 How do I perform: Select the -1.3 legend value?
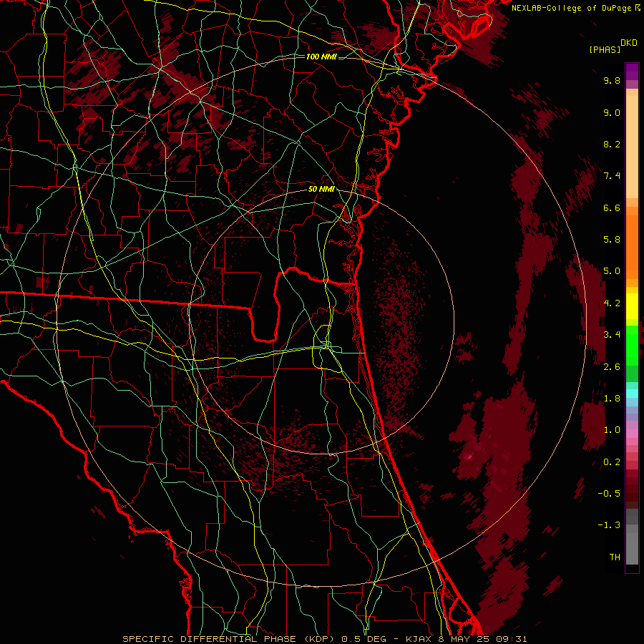(x=609, y=525)
